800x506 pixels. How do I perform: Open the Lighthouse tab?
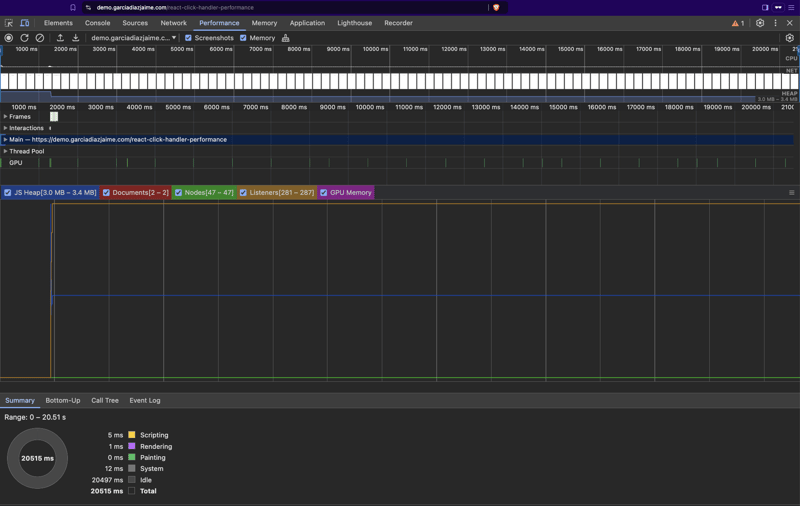coord(355,23)
